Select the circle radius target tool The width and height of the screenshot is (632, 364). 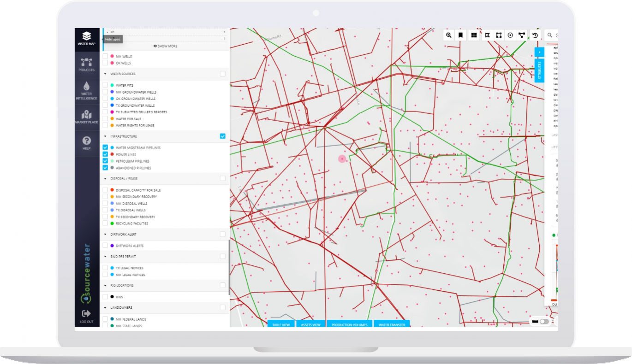(x=510, y=35)
